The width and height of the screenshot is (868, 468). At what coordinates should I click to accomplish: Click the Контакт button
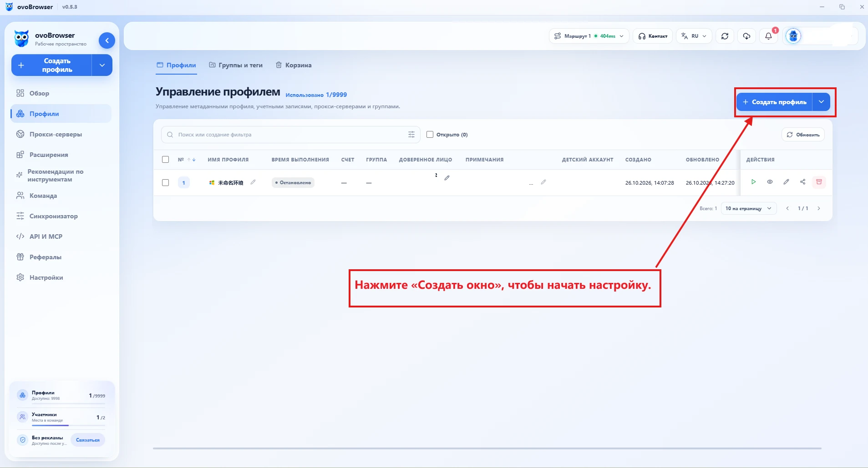coord(653,36)
